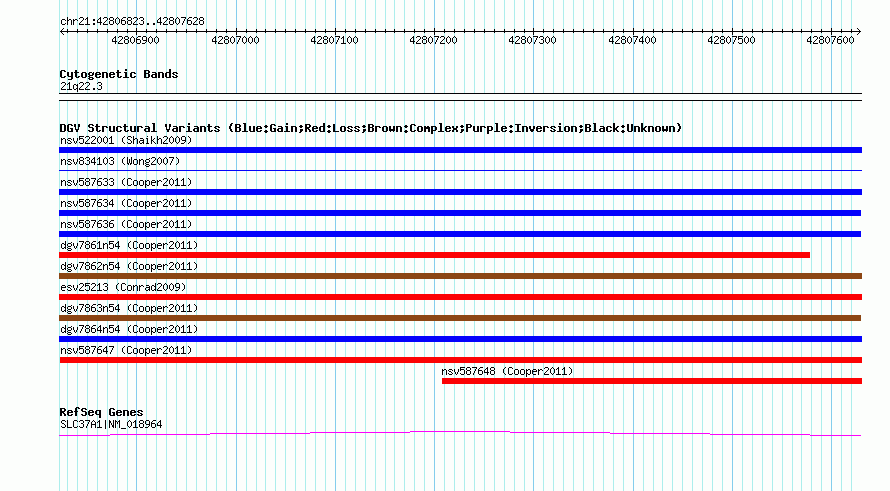The image size is (890, 491).
Task: Click the SLC37A1|NM_018964 gene label
Action: (x=111, y=424)
